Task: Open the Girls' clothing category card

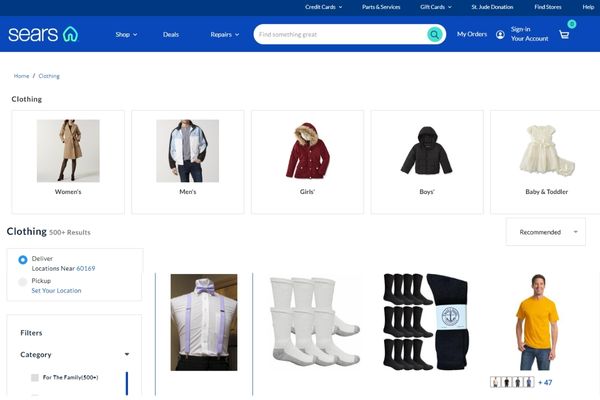Action: tap(307, 162)
